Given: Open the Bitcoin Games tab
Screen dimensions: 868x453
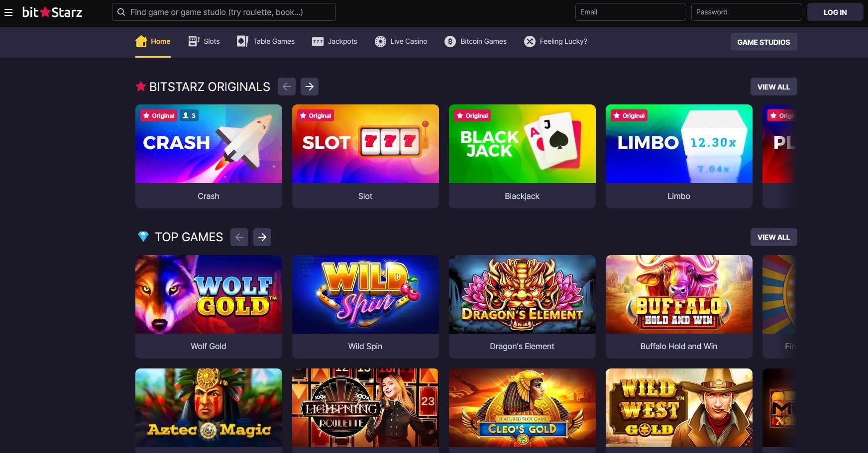Looking at the screenshot, I should pos(476,41).
